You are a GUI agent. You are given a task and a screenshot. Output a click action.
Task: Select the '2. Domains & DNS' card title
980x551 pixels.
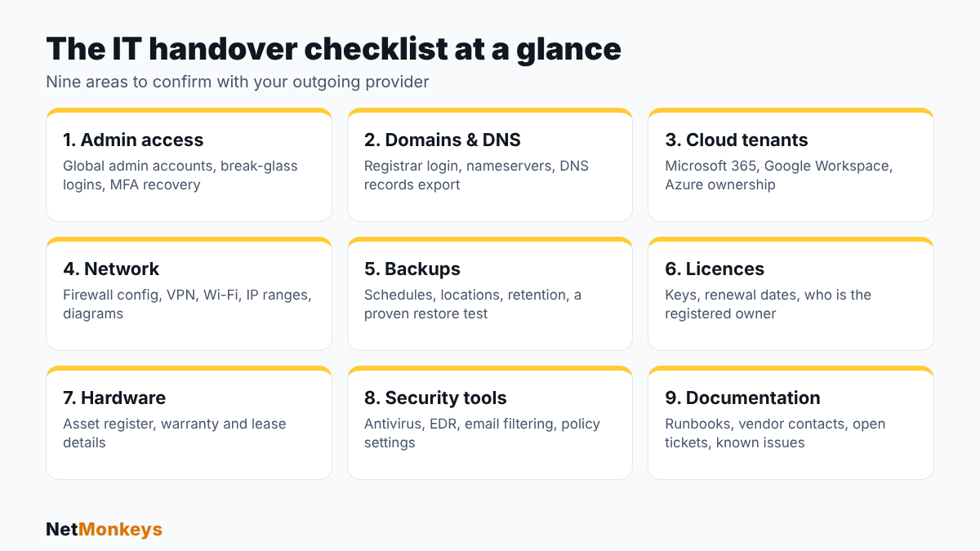(x=443, y=140)
